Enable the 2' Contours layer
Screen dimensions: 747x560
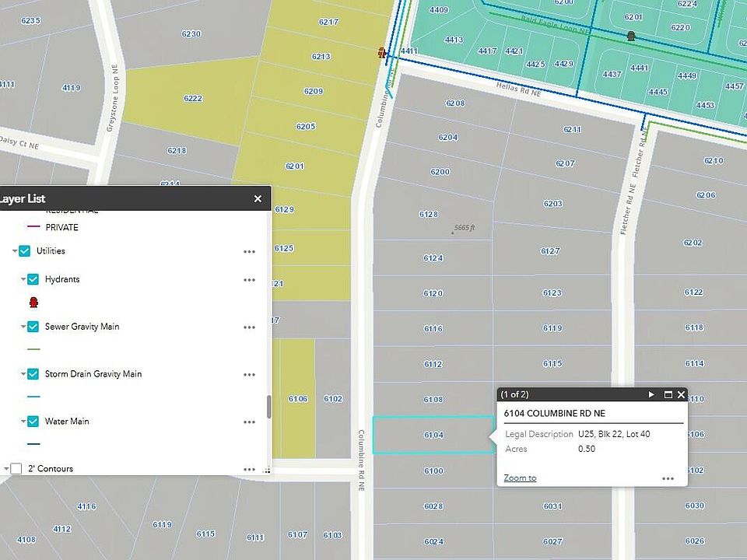(x=16, y=469)
